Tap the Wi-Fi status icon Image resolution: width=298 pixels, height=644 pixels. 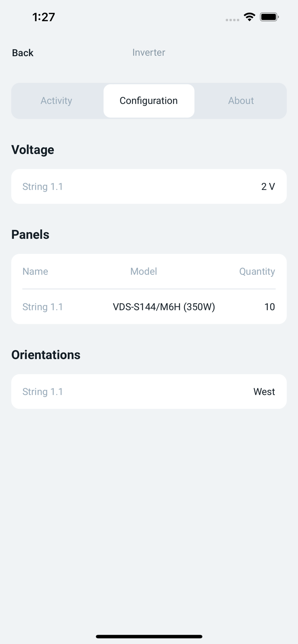pos(249,17)
